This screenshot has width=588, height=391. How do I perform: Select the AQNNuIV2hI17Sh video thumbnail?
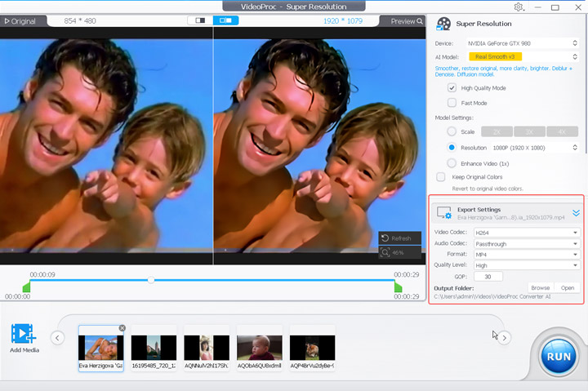(x=207, y=348)
